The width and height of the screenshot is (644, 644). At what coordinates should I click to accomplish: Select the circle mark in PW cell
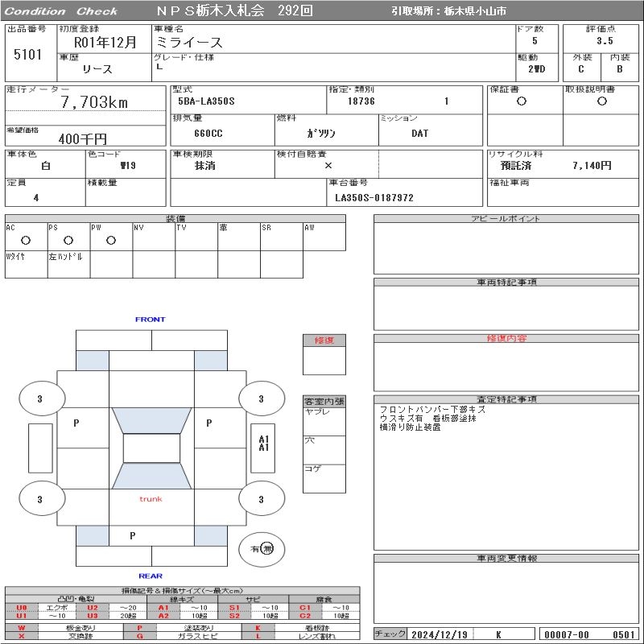pos(111,240)
